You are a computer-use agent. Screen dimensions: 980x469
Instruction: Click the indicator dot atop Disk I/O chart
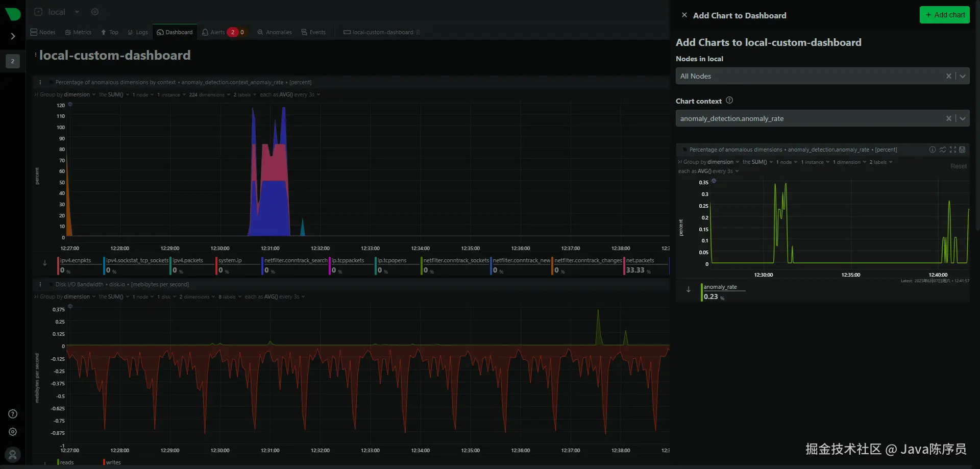(70, 306)
